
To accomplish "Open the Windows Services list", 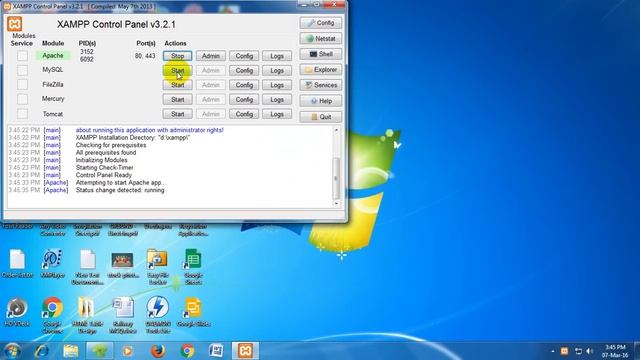I will tap(321, 85).
